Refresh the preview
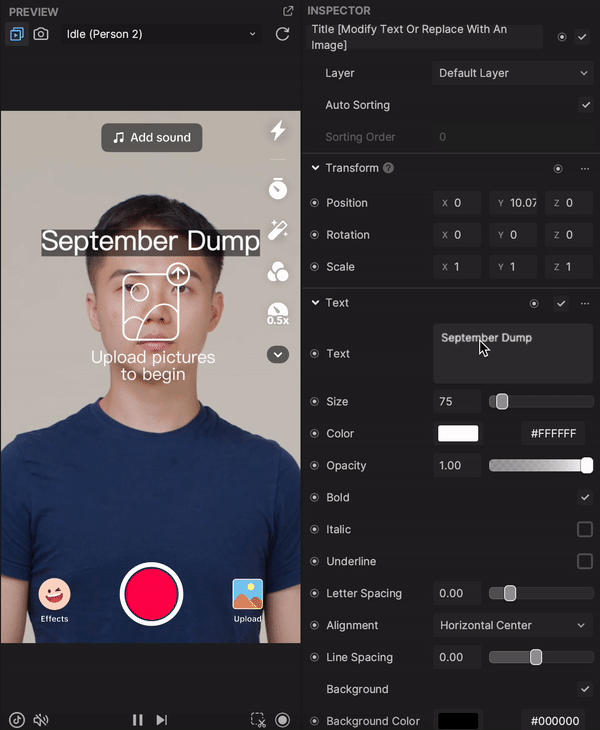 click(x=282, y=34)
